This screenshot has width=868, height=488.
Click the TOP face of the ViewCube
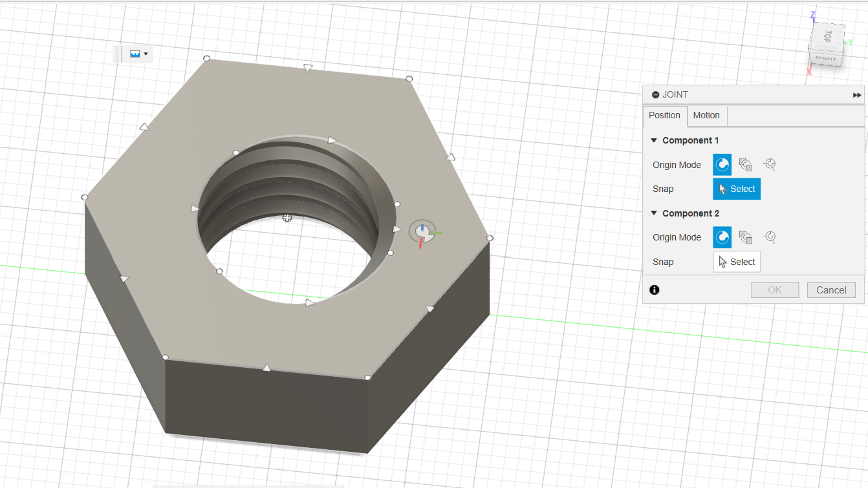(x=827, y=37)
